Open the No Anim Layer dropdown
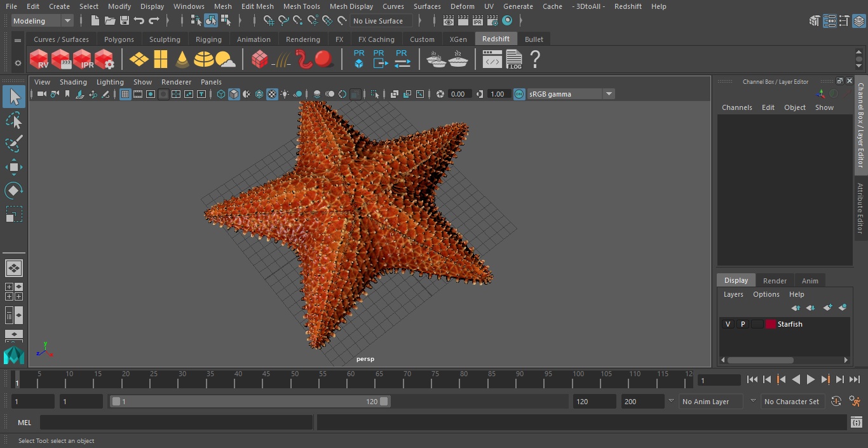This screenshot has height=448, width=868. (x=710, y=402)
